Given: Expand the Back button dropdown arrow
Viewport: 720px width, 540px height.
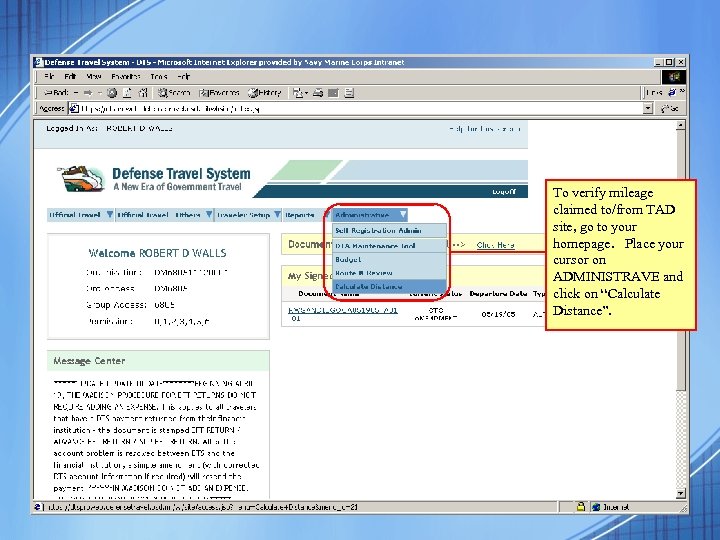Looking at the screenshot, I should pyautogui.click(x=76, y=93).
